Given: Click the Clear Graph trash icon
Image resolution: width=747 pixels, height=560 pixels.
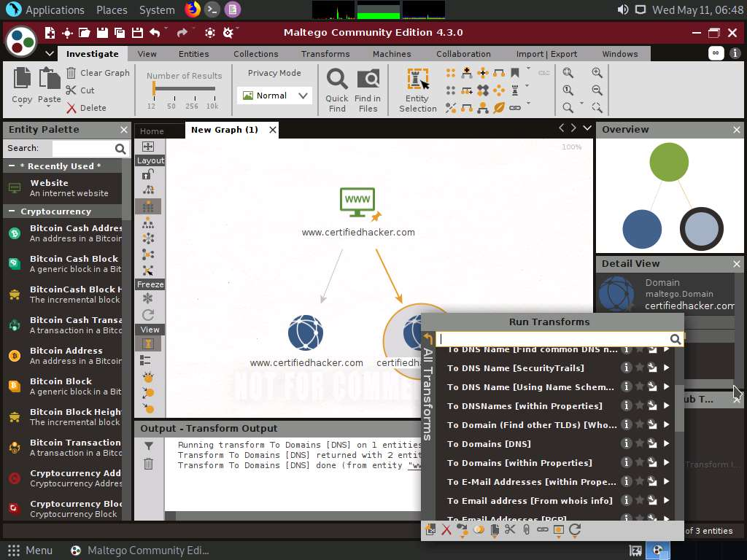Looking at the screenshot, I should point(71,73).
